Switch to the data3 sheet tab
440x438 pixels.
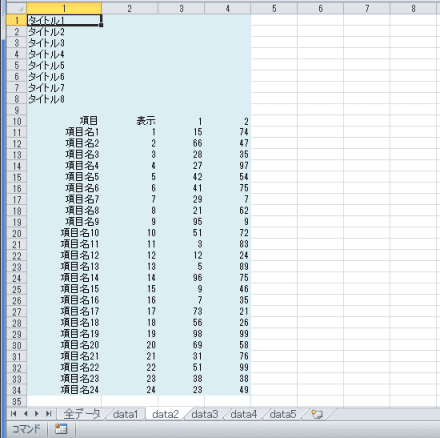coord(205,414)
